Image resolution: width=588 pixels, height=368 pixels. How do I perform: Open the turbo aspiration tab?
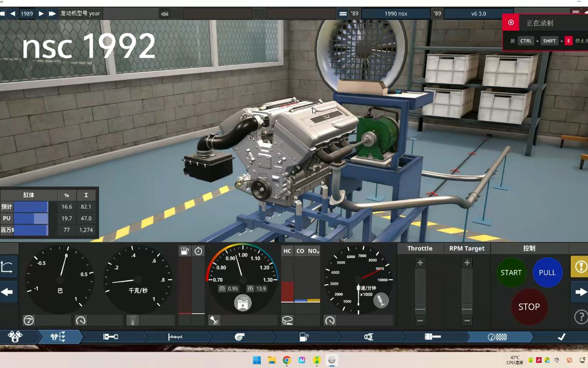(x=239, y=337)
